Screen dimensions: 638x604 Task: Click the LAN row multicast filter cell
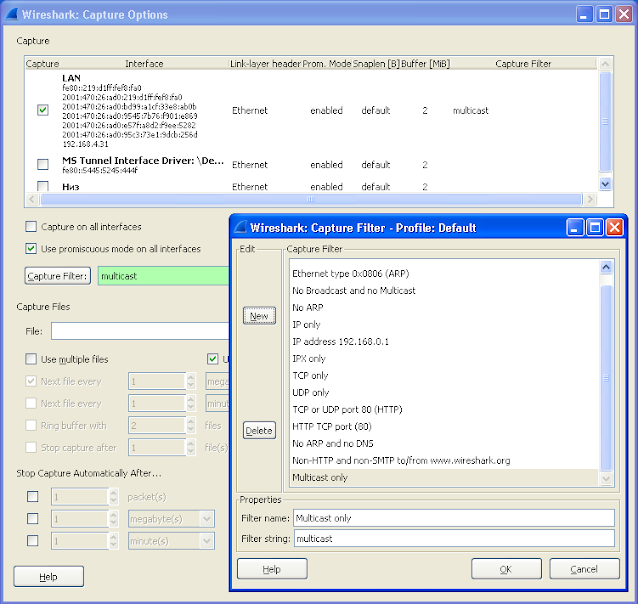(x=470, y=110)
